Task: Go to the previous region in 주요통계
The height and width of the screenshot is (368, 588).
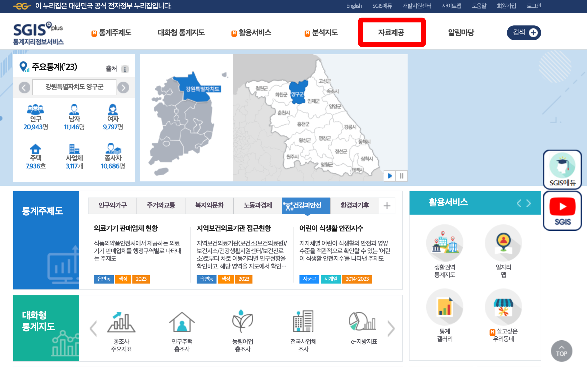Action: pyautogui.click(x=24, y=87)
